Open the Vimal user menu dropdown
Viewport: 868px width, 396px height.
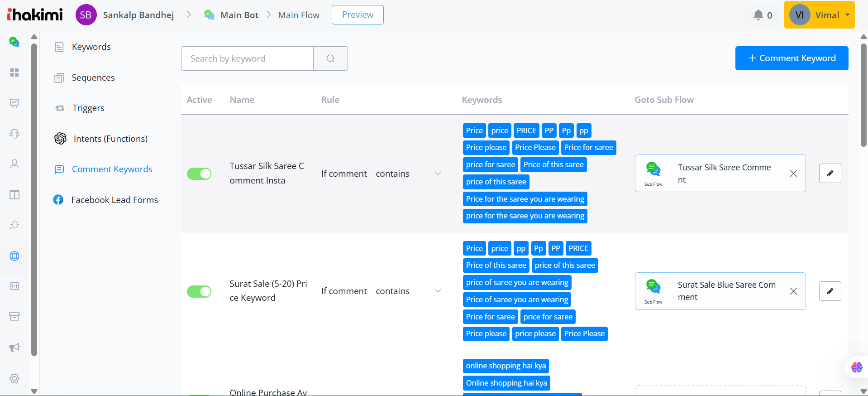point(819,15)
